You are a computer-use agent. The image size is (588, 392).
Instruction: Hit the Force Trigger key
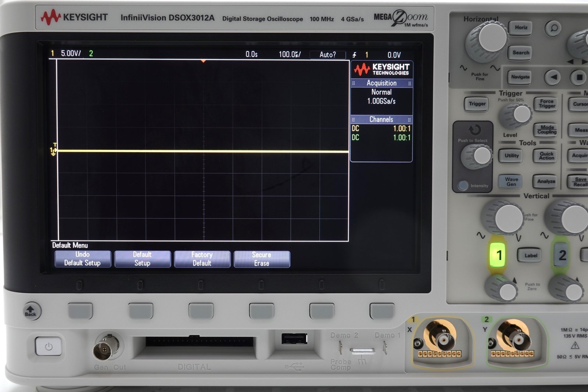[547, 104]
